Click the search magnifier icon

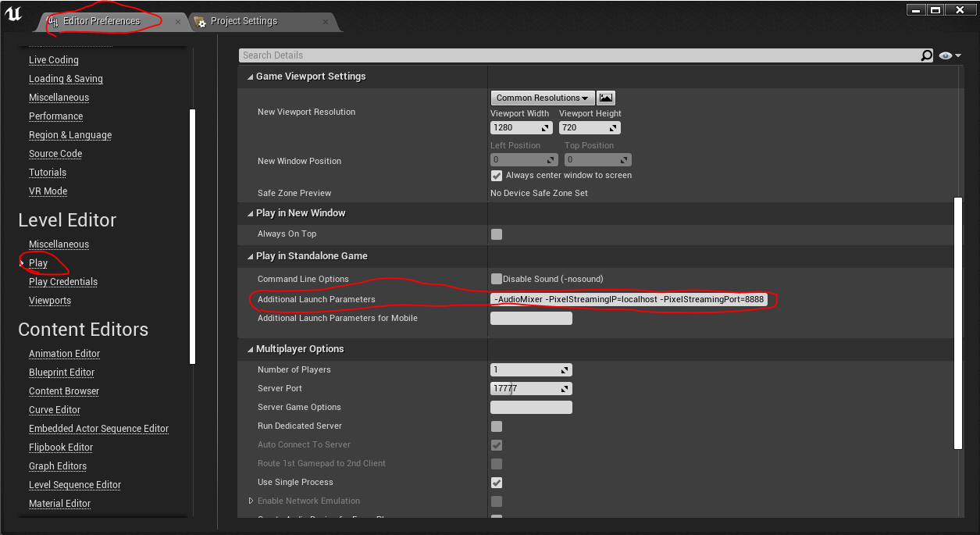(926, 55)
